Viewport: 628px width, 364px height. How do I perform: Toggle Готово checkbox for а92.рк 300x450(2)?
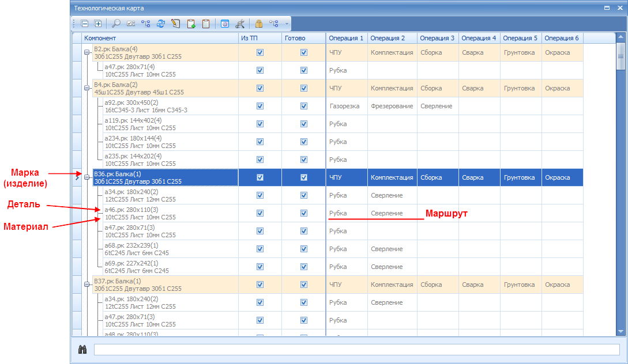pyautogui.click(x=304, y=106)
